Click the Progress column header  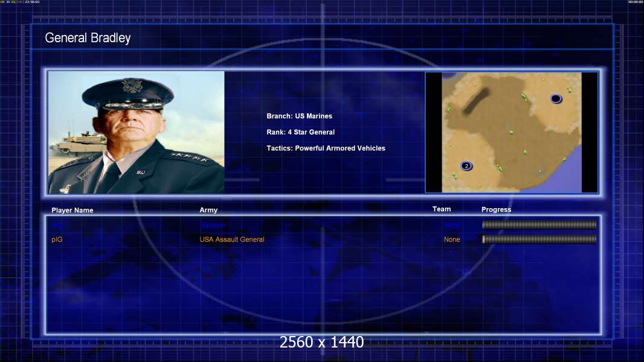(x=496, y=209)
